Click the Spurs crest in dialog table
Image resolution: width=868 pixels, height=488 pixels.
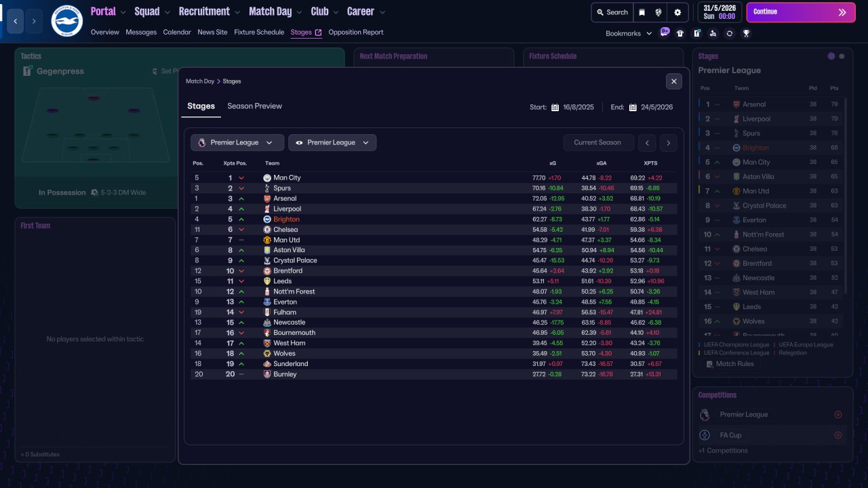pos(267,188)
